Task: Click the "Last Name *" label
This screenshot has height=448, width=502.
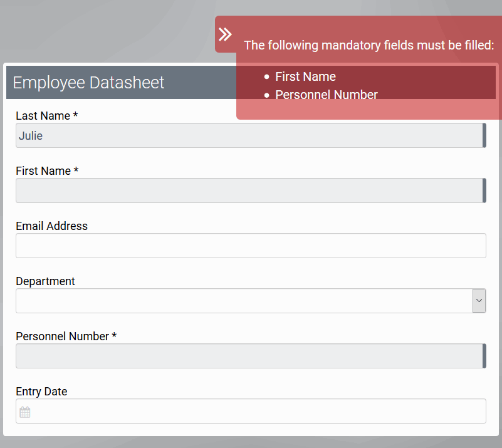Action: [47, 115]
